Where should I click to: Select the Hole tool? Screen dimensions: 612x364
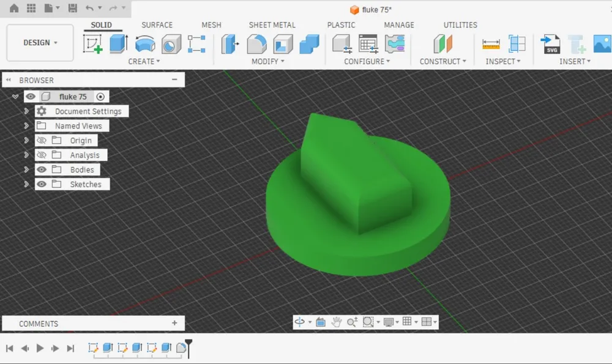(171, 43)
